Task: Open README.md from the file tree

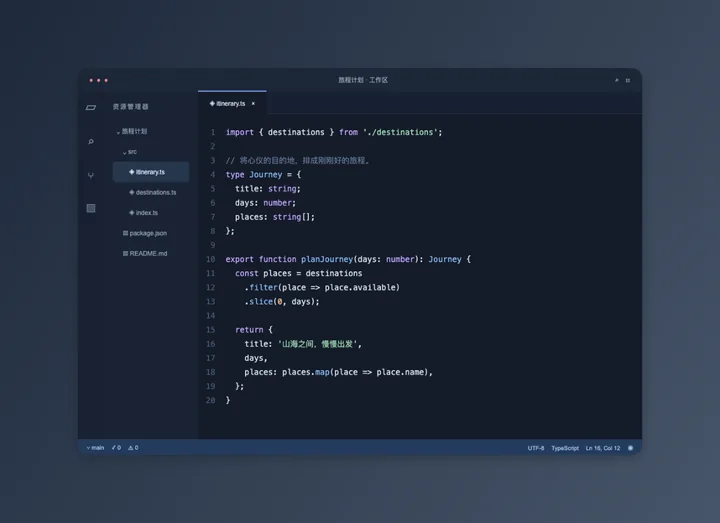Action: click(x=148, y=253)
